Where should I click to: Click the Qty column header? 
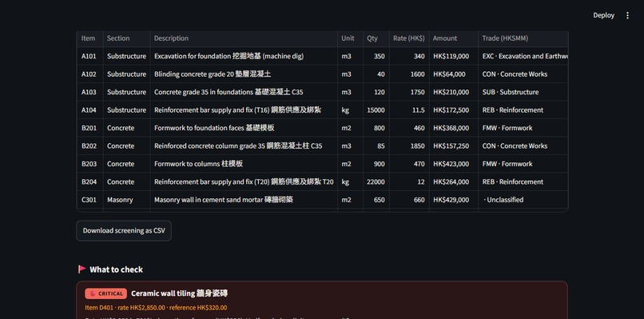pyautogui.click(x=376, y=38)
